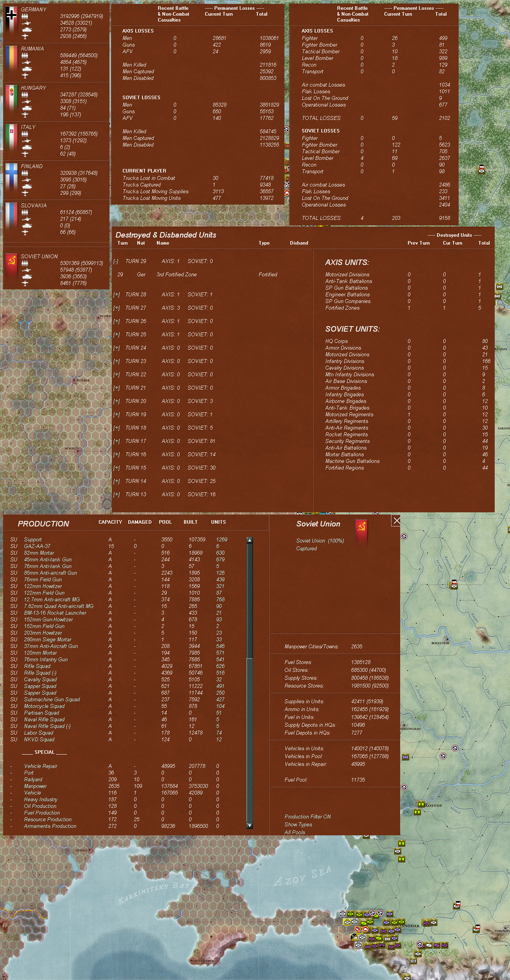Click Soviet Union's aircraft icon
The image size is (510, 980).
(25, 283)
